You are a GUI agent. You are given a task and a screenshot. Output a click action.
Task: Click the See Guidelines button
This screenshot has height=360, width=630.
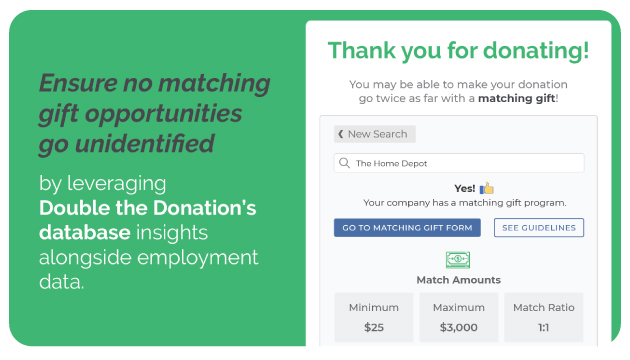[539, 227]
